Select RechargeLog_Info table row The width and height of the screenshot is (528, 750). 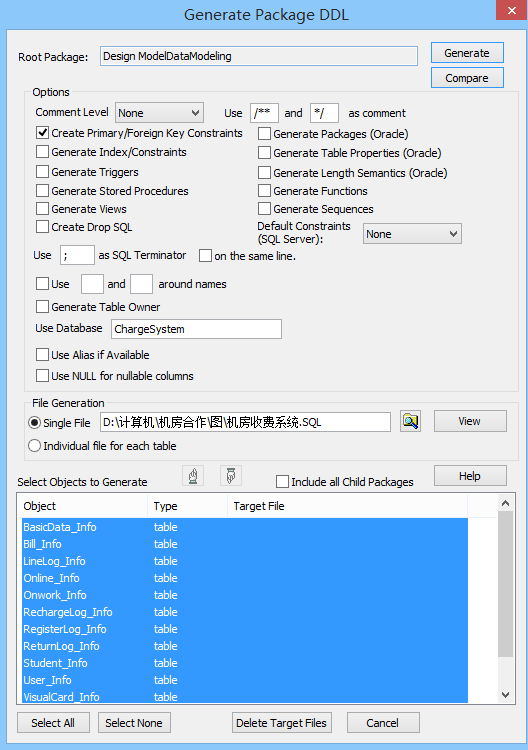coord(245,612)
